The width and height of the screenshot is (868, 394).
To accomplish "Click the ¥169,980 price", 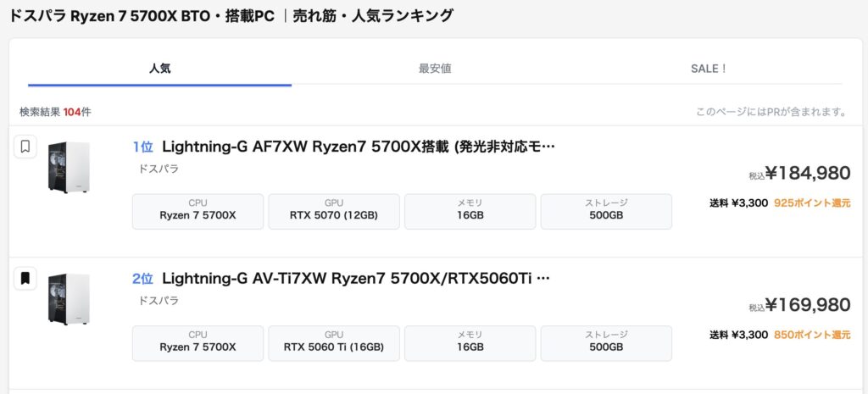I will click(x=807, y=305).
